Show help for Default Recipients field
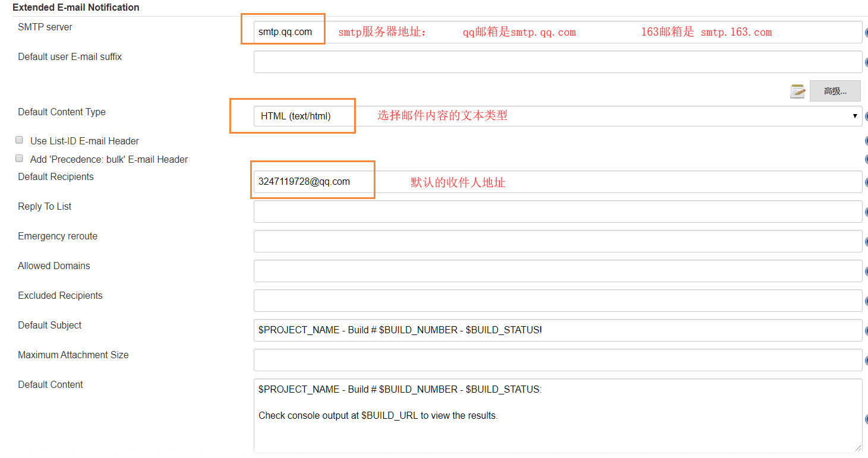Viewport: 868px width, 458px height. pos(866,182)
